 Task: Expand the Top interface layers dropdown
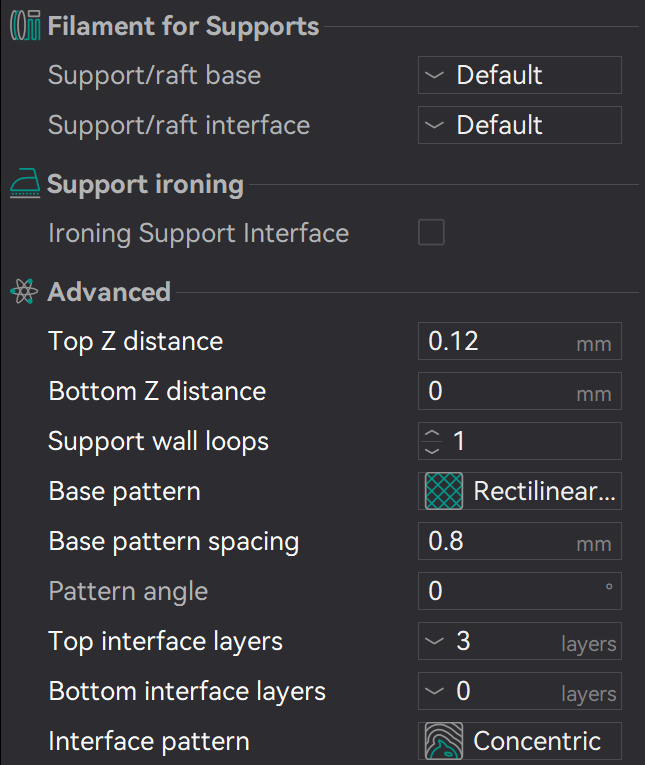[434, 642]
